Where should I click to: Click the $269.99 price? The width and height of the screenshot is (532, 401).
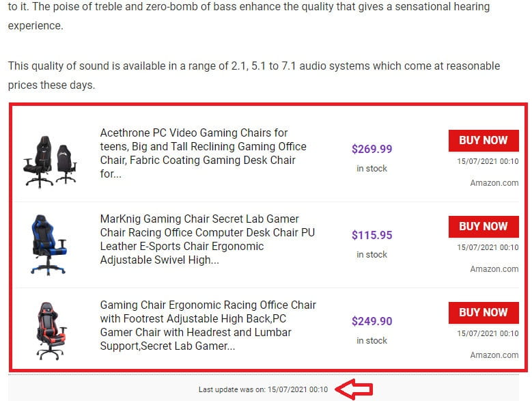point(372,149)
